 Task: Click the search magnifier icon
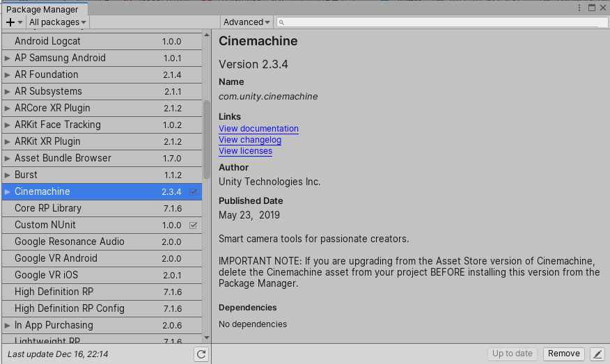(281, 22)
